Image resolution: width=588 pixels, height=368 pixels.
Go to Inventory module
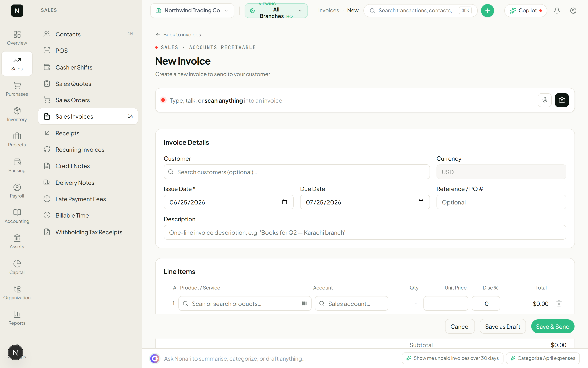(x=17, y=114)
